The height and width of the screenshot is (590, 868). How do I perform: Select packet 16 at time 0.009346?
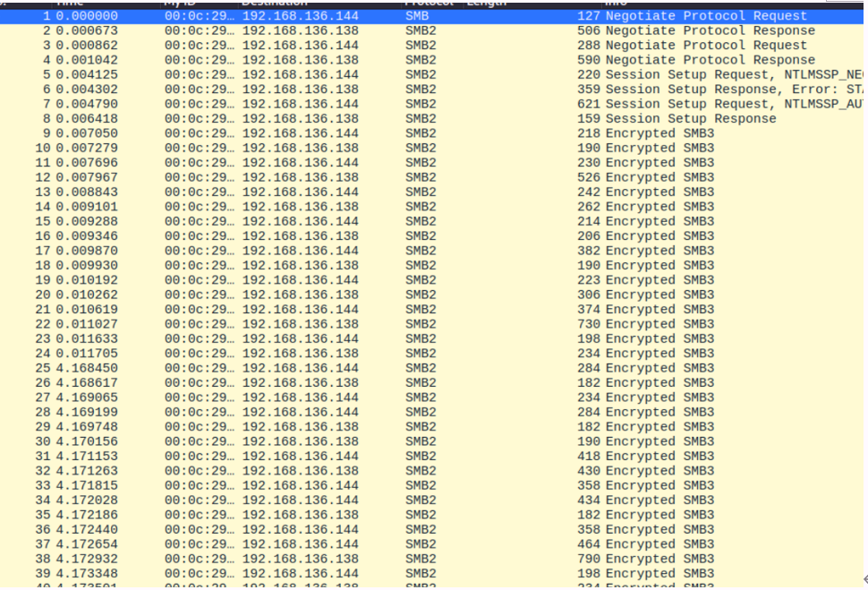(x=432, y=236)
